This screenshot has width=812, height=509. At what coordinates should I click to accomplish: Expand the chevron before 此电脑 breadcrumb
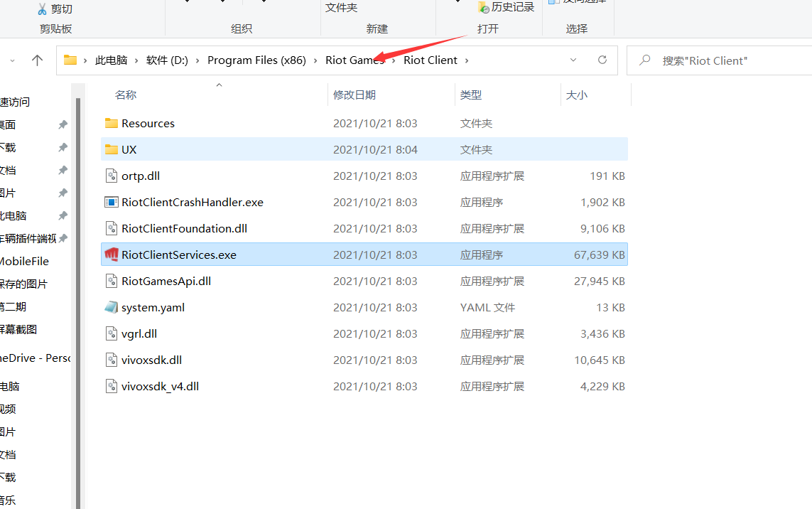[85, 60]
